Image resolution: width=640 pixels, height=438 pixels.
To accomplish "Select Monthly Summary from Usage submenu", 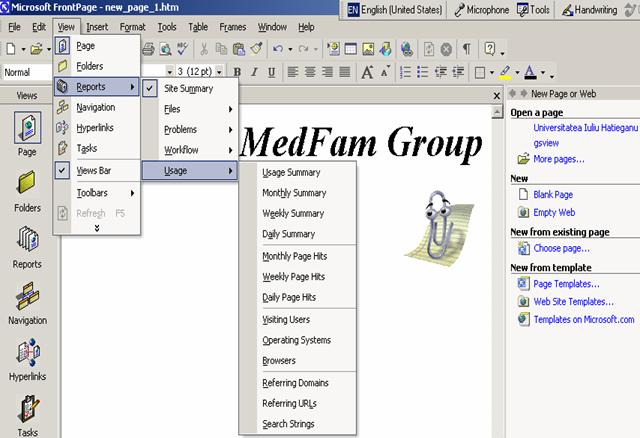I will point(294,193).
